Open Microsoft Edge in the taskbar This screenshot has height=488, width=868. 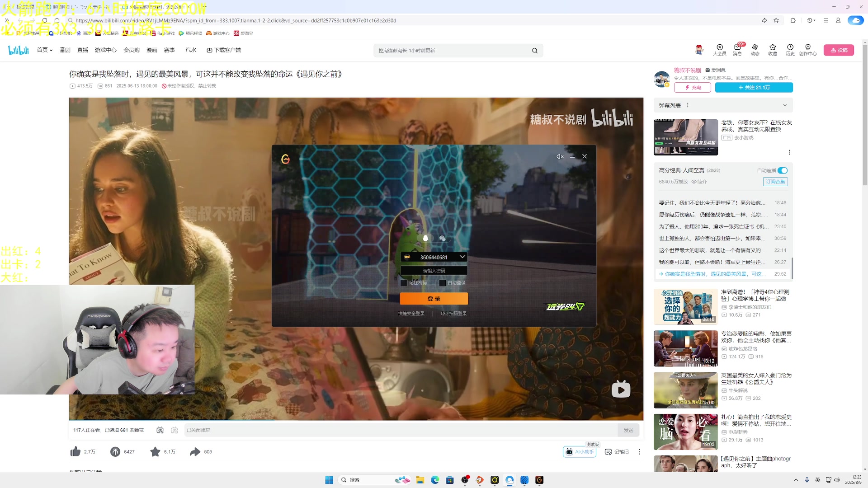pyautogui.click(x=435, y=480)
